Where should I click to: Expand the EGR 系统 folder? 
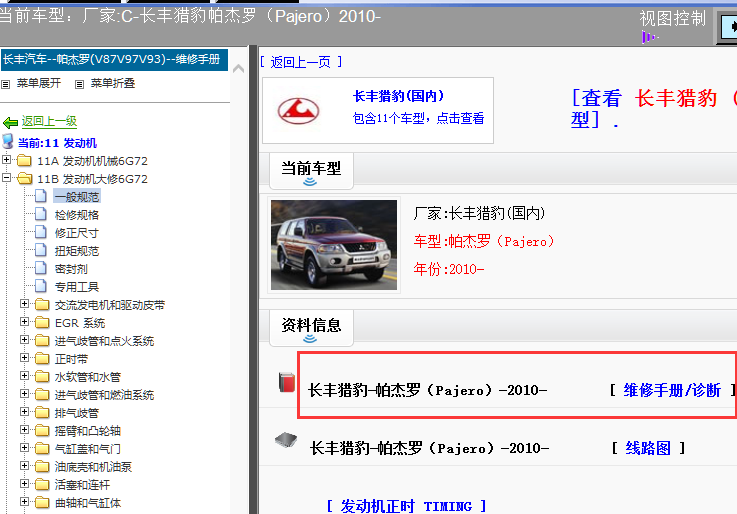[24, 322]
